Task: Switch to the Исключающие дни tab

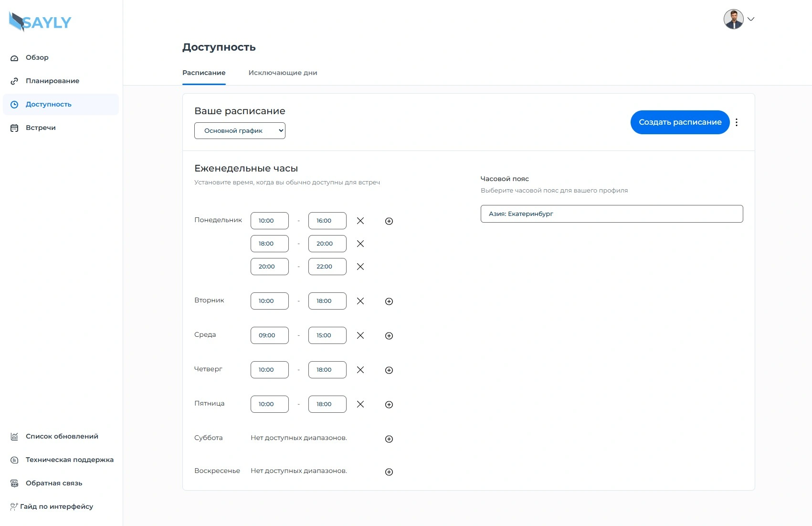Action: tap(283, 73)
